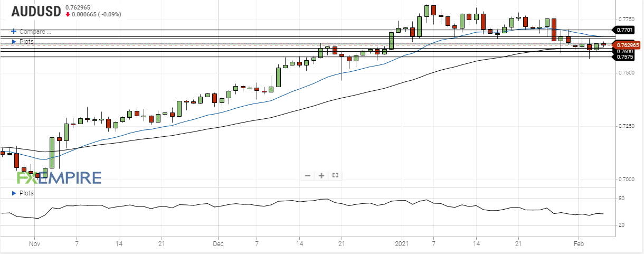Zoom out the chart with the minus button
The image size is (644, 254).
coord(307,176)
